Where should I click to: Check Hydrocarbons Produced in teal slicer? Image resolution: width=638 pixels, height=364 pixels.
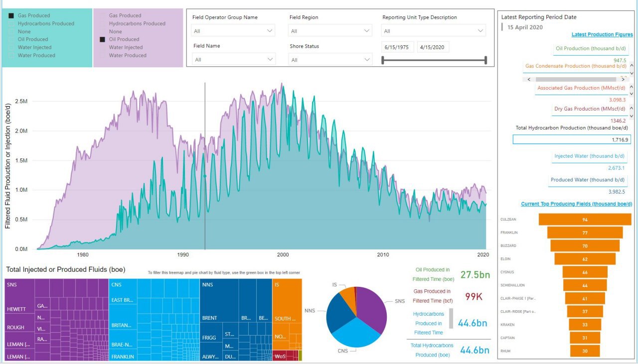tap(12, 23)
